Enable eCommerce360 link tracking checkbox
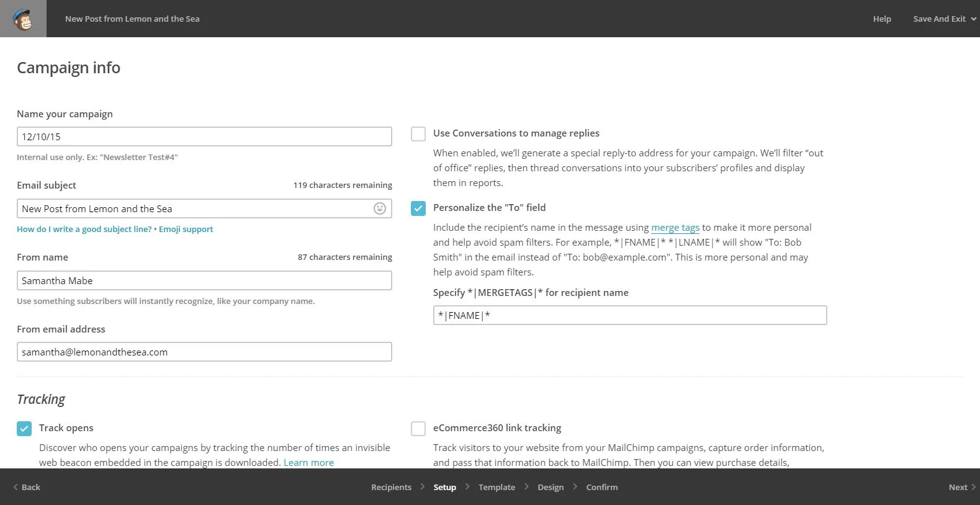The width and height of the screenshot is (980, 505). coord(418,428)
